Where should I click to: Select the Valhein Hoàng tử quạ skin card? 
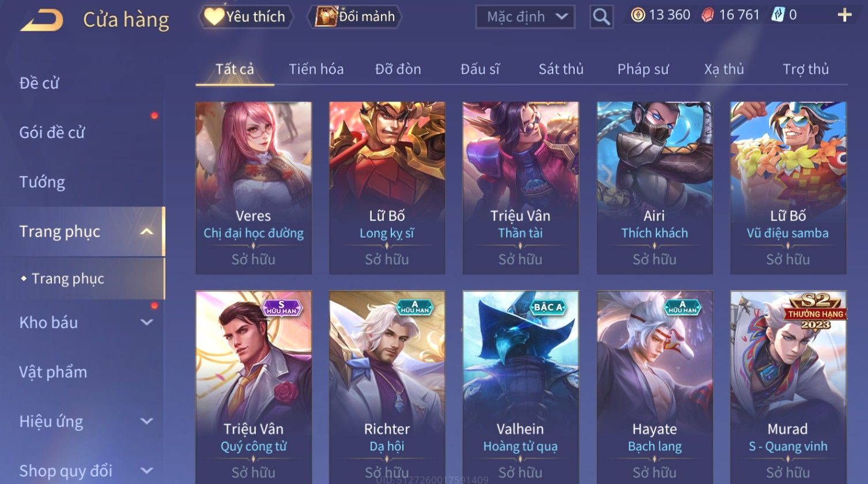[x=520, y=387]
